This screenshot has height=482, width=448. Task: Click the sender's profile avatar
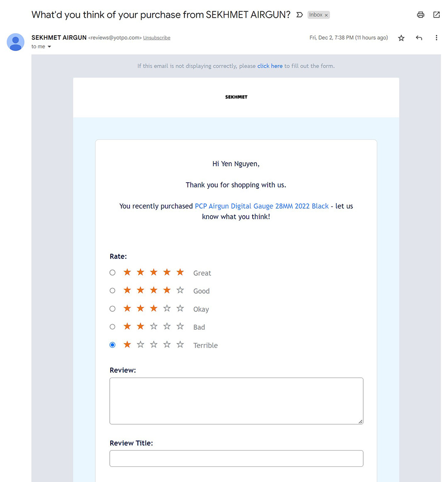click(x=16, y=42)
